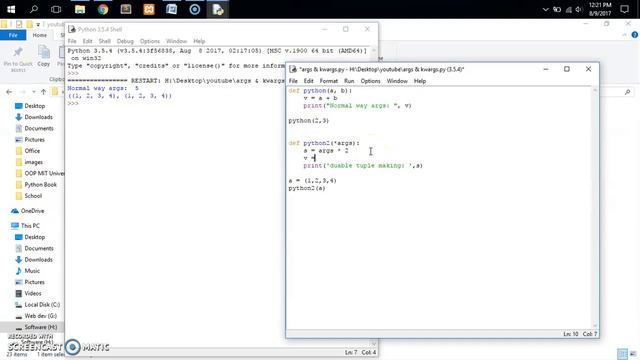The image size is (640, 360).
Task: Open taskbar search magnifier
Action: pos(34,9)
